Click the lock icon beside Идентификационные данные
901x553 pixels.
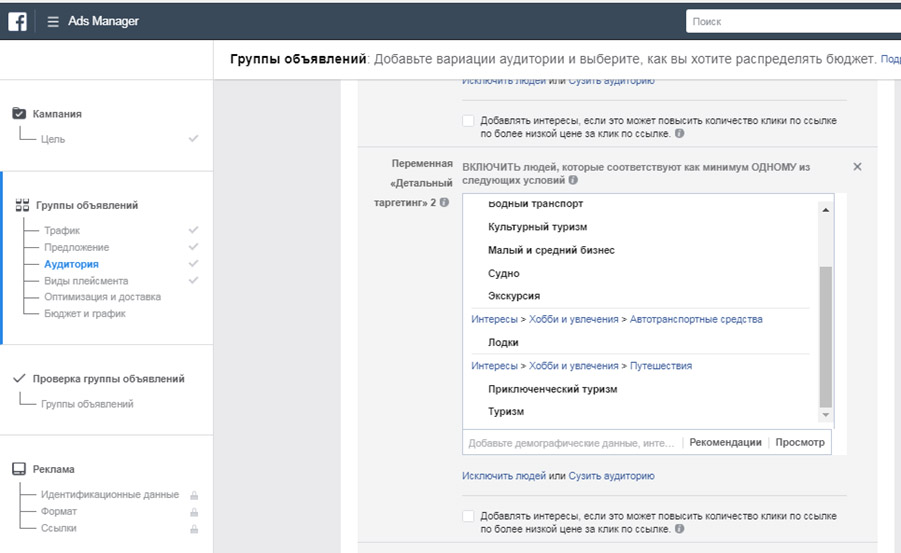[194, 495]
